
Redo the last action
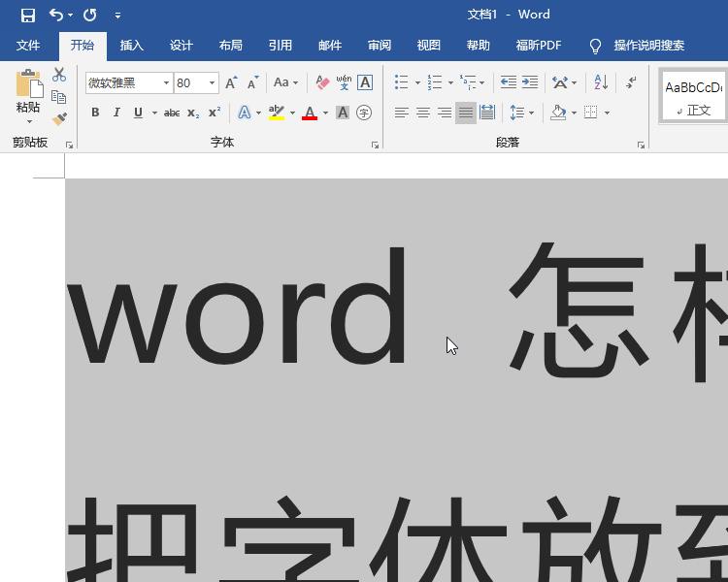(x=89, y=16)
